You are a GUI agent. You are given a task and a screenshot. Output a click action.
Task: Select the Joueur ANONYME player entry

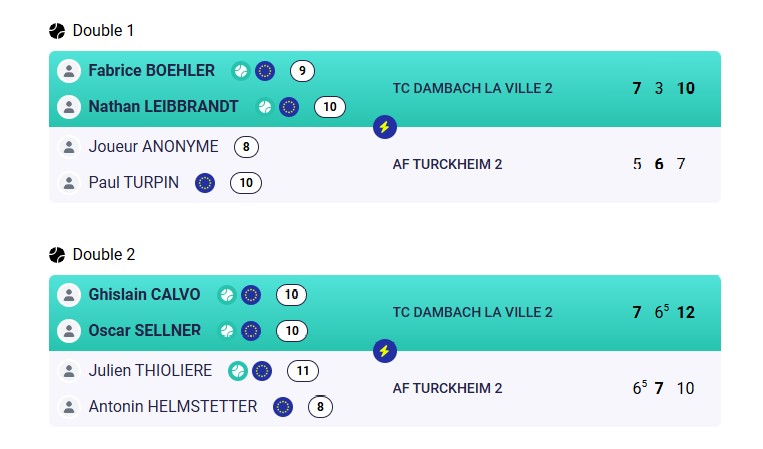coord(153,146)
